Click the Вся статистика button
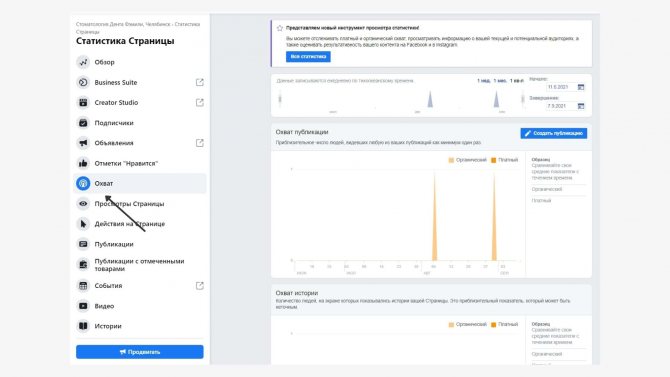The height and width of the screenshot is (377, 670). pyautogui.click(x=308, y=56)
